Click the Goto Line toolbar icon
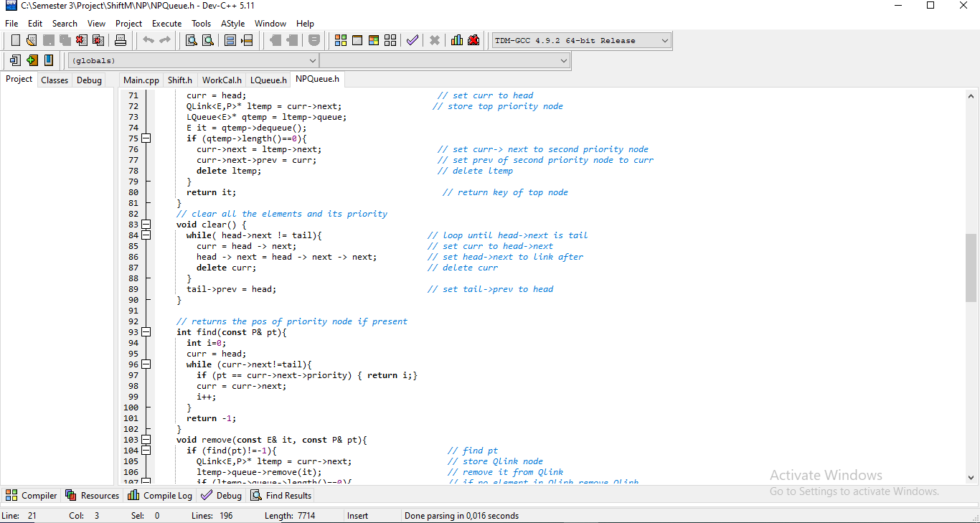This screenshot has width=980, height=523. click(x=247, y=40)
